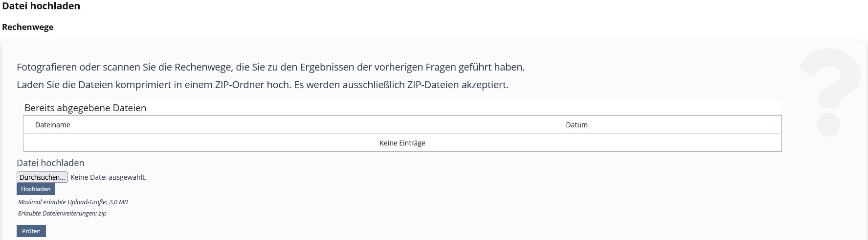Click the 'Fotografieren oder scannen' instruction line
This screenshot has width=868, height=240.
point(270,67)
